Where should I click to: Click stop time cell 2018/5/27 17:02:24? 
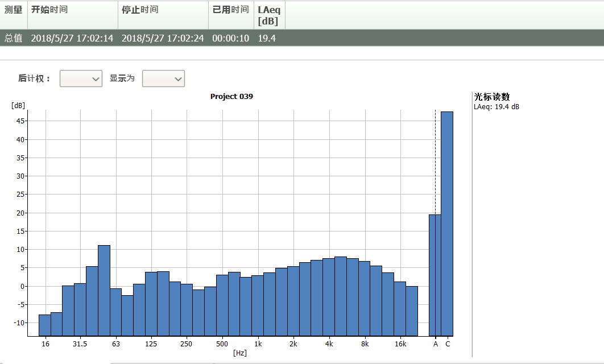(163, 38)
